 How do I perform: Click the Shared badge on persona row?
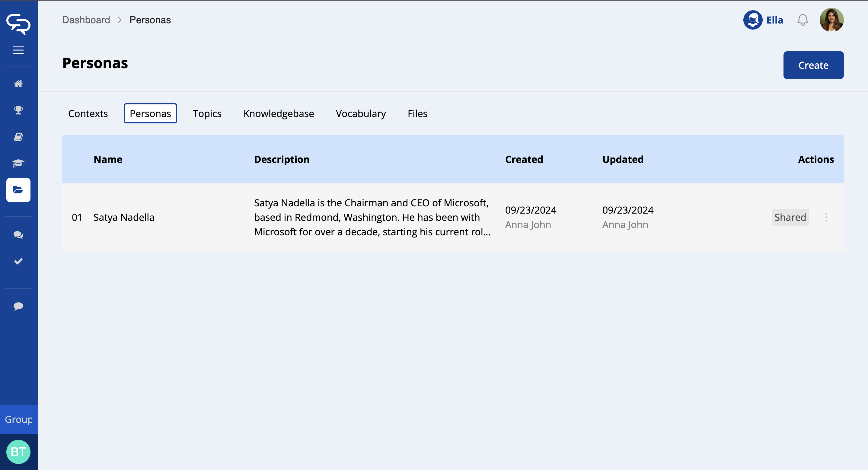(x=790, y=217)
